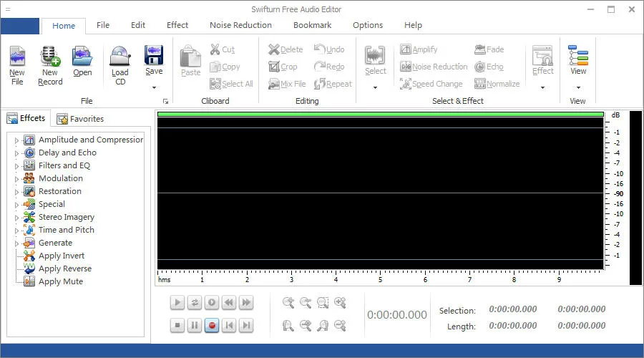
Task: Click the Load CD icon
Action: tap(119, 59)
